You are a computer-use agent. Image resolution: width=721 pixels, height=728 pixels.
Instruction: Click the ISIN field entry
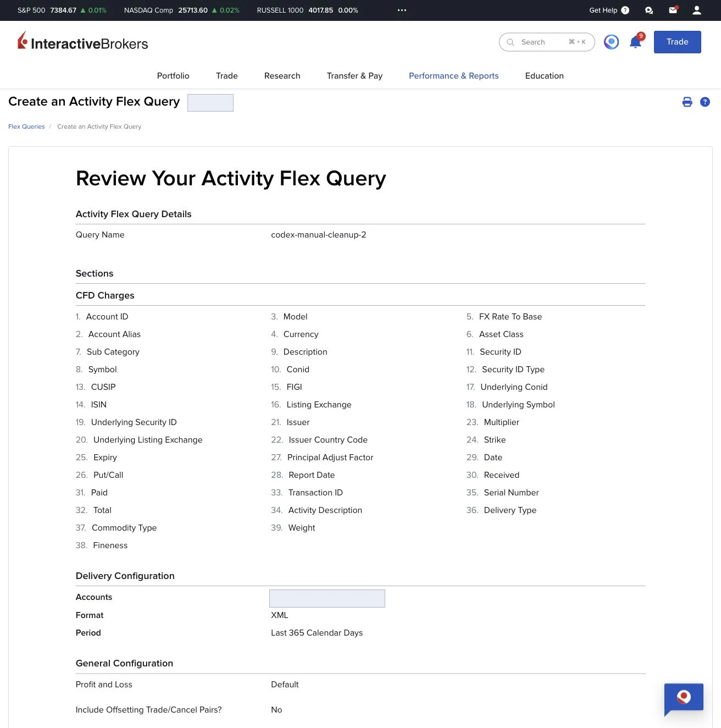pos(99,405)
